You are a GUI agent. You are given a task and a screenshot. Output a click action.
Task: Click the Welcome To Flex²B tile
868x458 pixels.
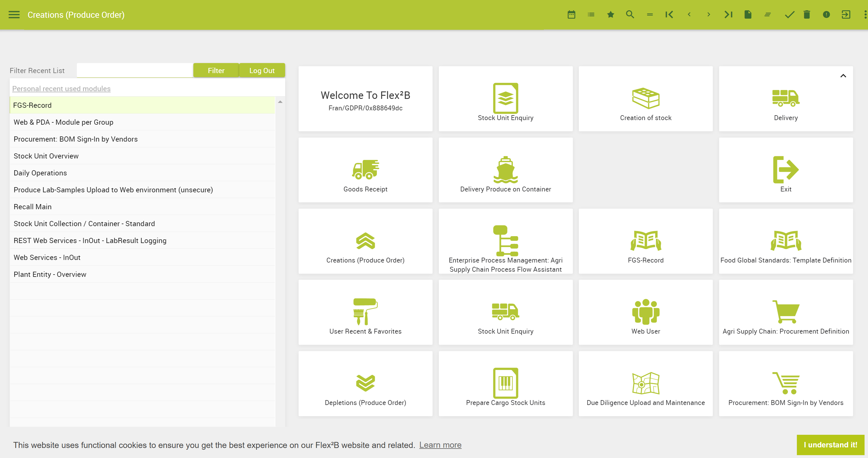[x=365, y=99]
